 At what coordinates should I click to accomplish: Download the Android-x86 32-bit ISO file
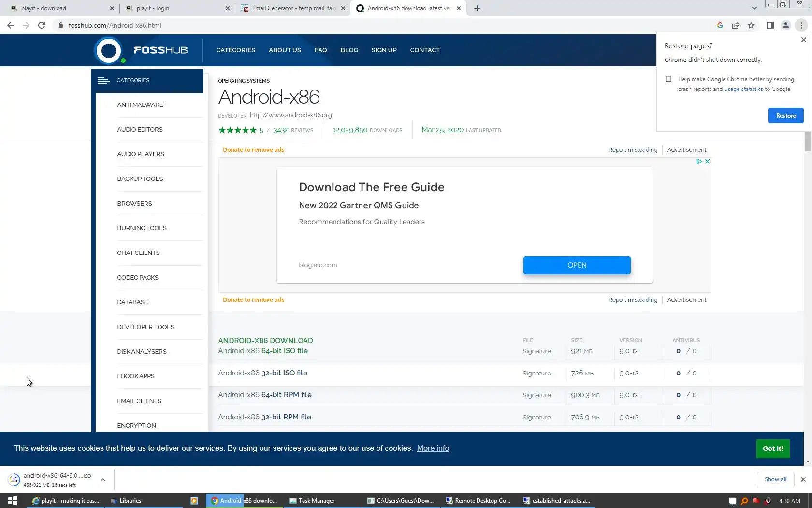[x=262, y=373]
